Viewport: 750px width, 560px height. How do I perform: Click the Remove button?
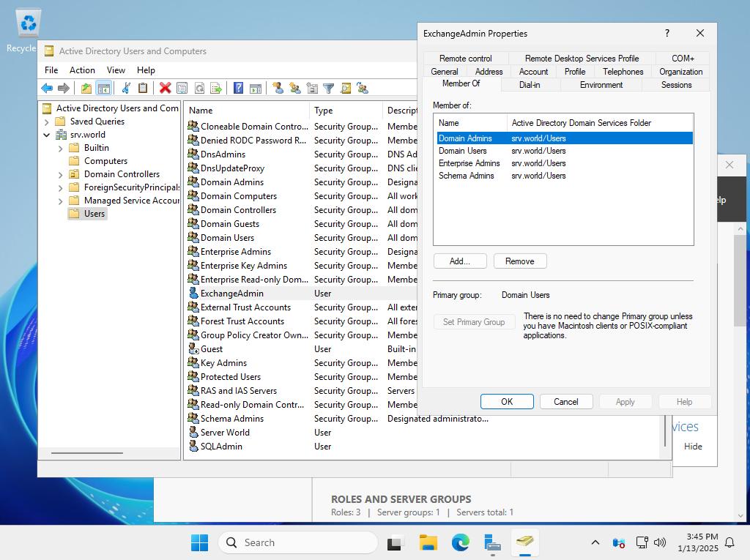[x=519, y=261]
